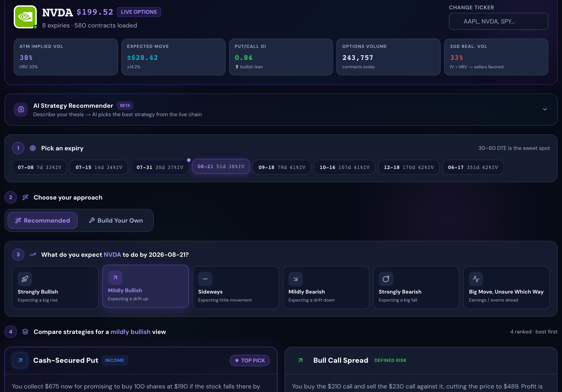
Task: Click the rocket icon on Strongly Bullish
Action: [25, 279]
